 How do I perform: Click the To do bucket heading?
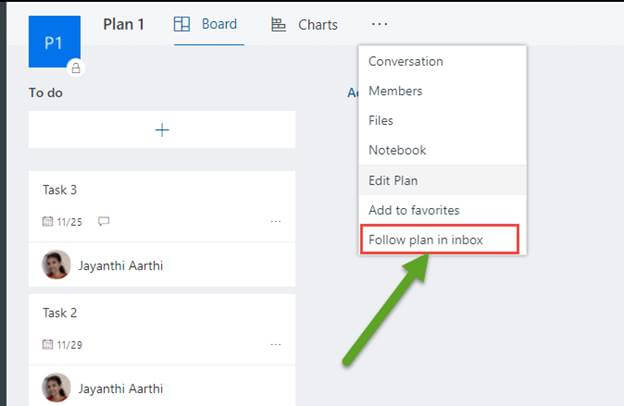[45, 93]
